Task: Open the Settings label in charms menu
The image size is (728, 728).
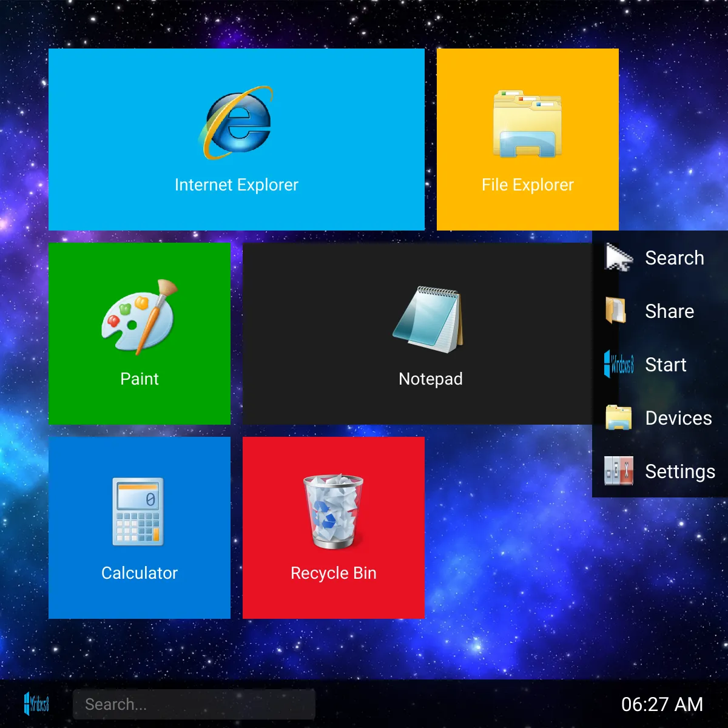Action: click(x=679, y=471)
